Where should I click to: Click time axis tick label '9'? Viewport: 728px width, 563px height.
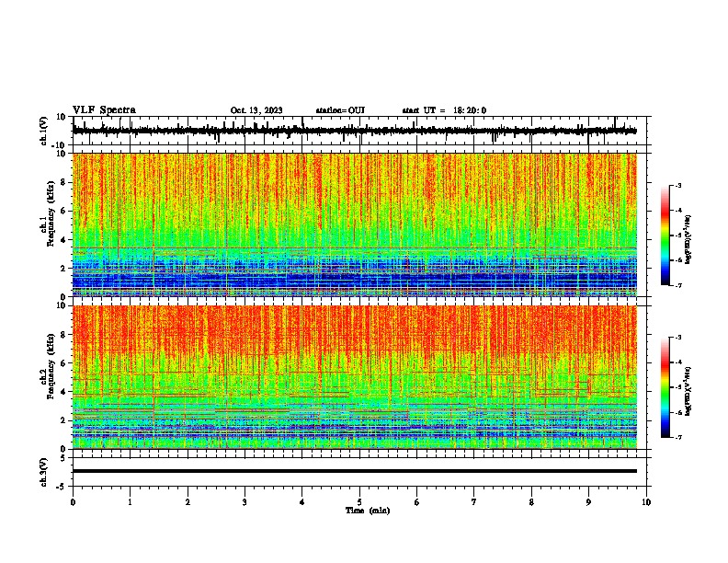coord(588,502)
